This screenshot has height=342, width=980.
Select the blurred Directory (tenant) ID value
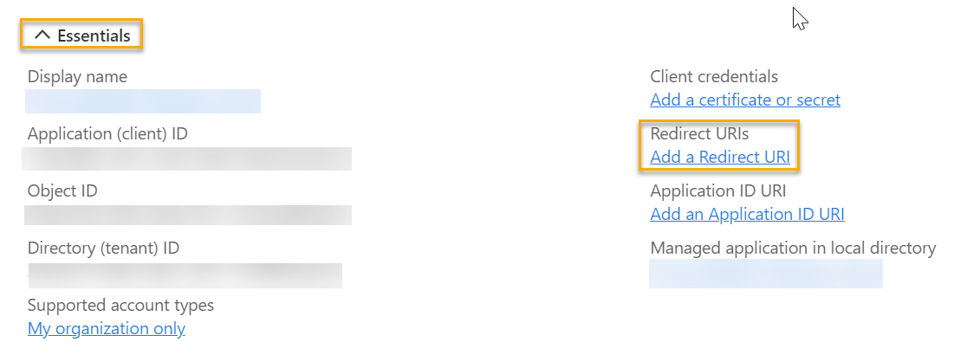185,275
